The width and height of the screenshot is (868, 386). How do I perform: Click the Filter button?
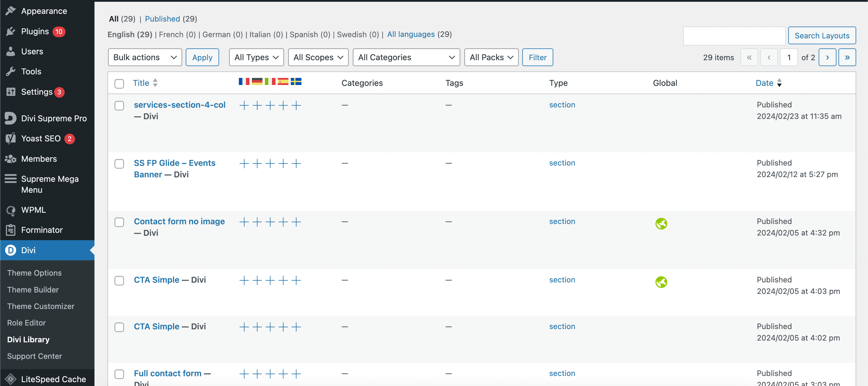pyautogui.click(x=537, y=57)
